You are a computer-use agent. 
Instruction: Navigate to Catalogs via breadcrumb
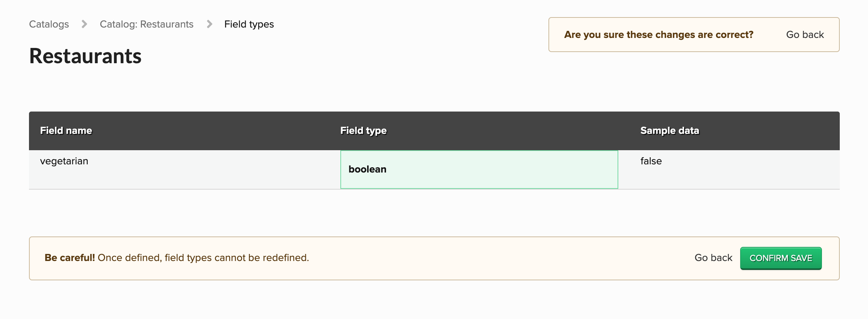(x=49, y=24)
